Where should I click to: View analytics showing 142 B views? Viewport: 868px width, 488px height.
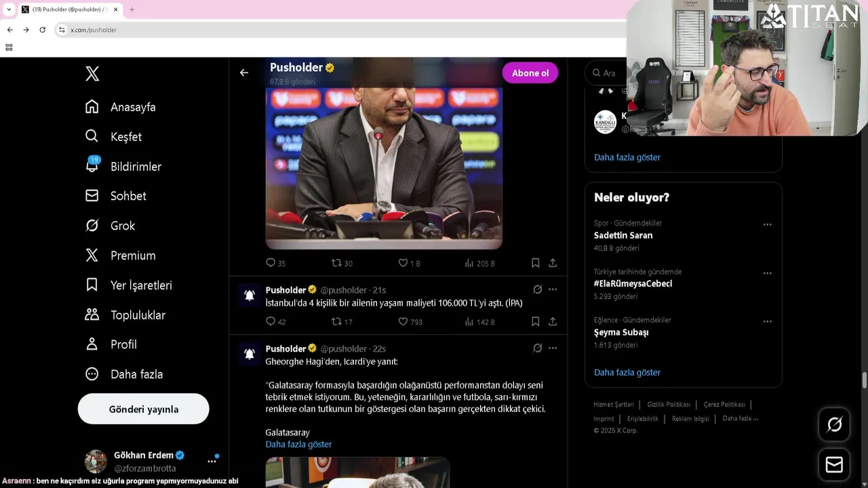pos(479,322)
